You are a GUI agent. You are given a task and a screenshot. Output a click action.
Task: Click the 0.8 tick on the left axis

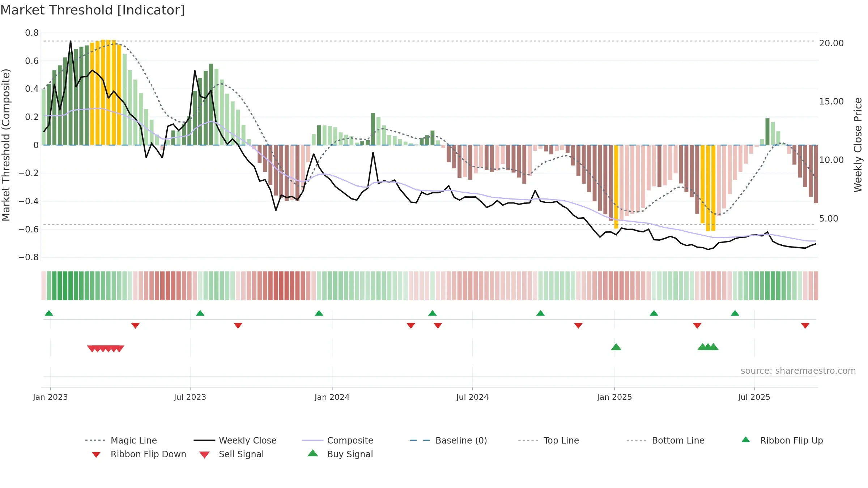(32, 33)
